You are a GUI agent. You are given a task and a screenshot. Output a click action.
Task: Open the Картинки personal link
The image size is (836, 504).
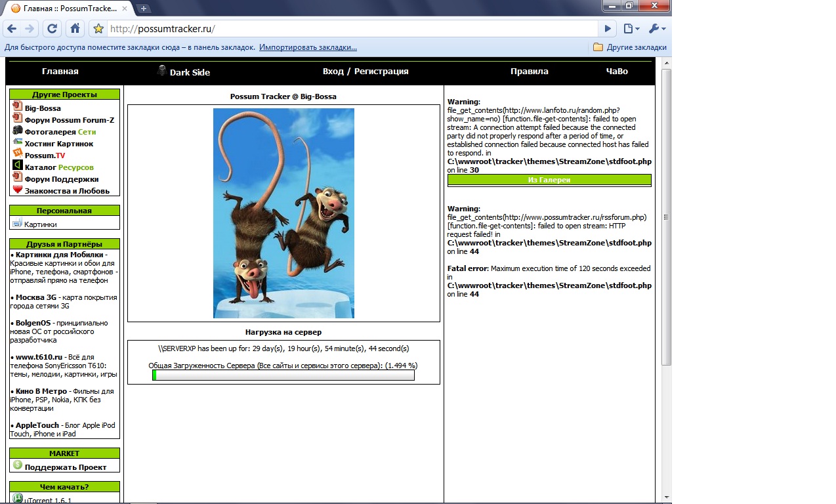click(41, 224)
